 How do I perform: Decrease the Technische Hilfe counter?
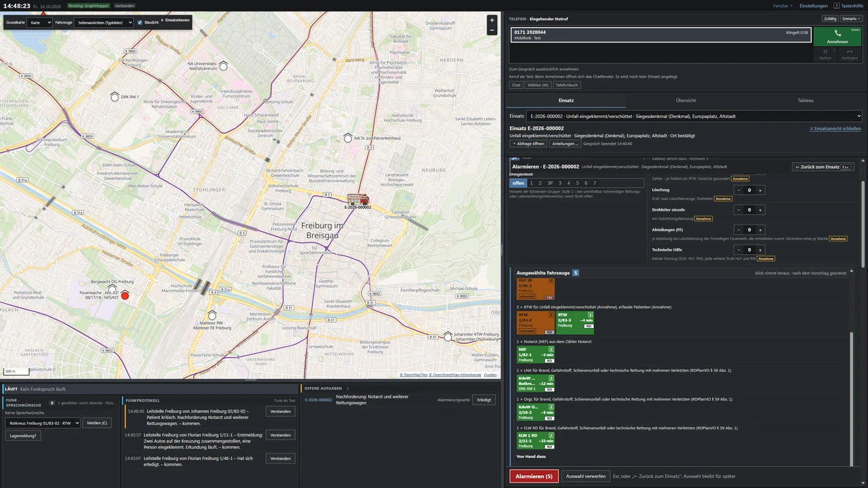[x=738, y=250]
